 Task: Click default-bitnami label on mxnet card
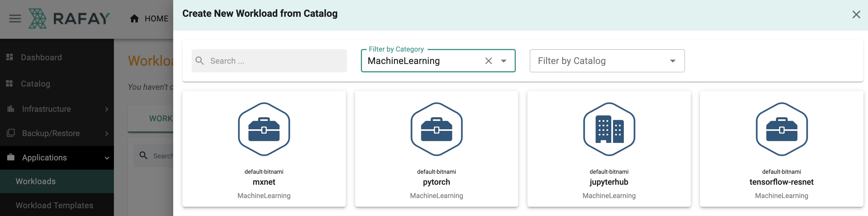click(x=264, y=171)
